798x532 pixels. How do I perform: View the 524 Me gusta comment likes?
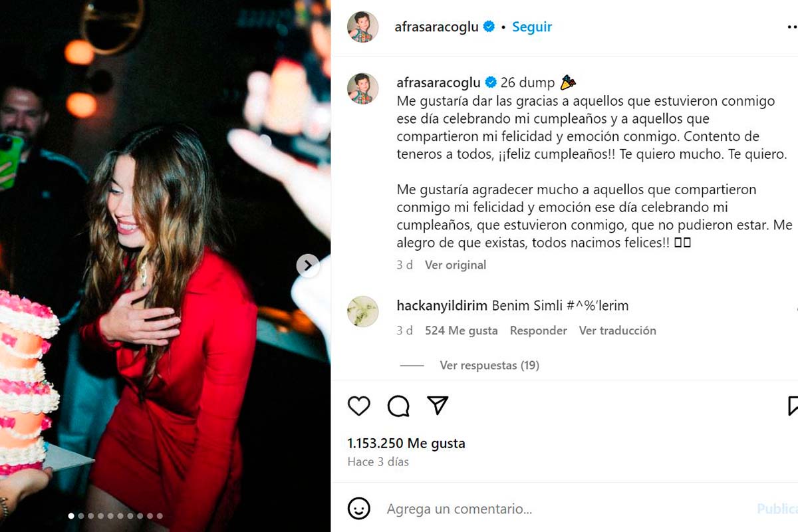462,331
